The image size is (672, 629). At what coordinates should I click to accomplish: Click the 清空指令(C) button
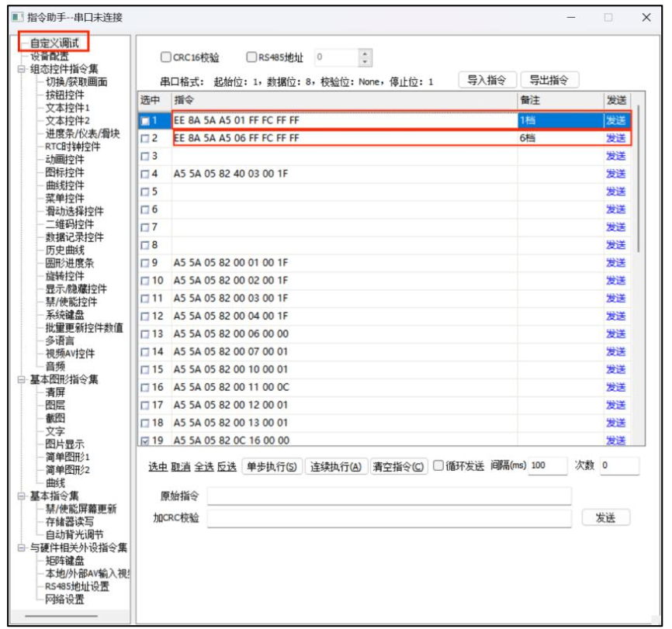click(x=399, y=467)
